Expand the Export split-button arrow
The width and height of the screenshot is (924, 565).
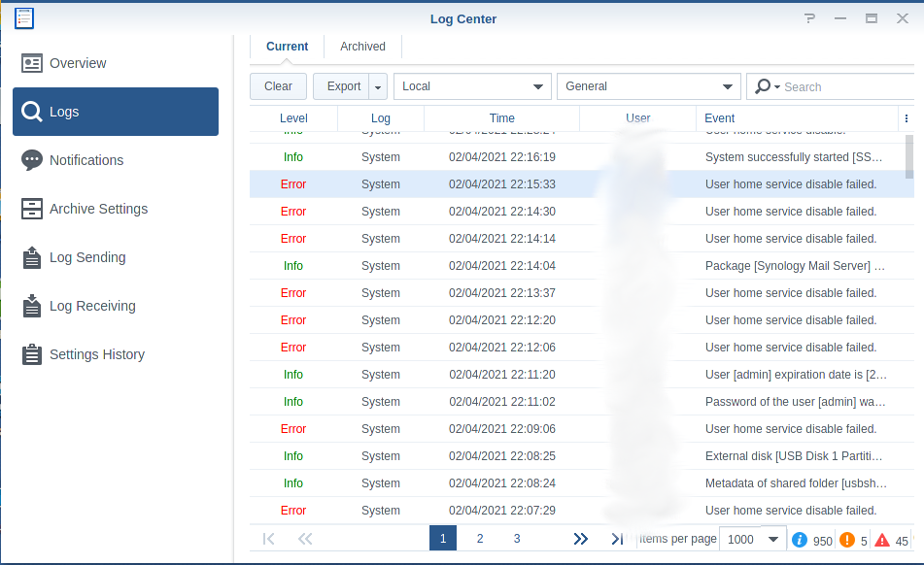[378, 86]
